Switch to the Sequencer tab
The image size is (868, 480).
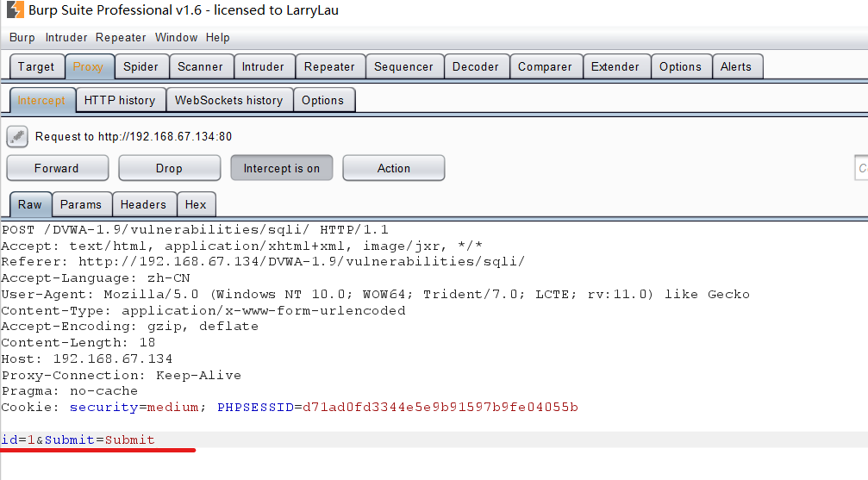pyautogui.click(x=403, y=66)
